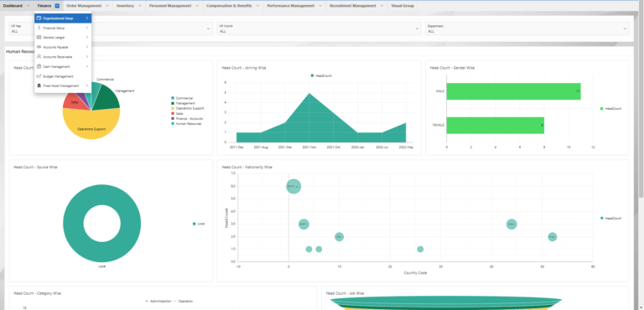Click the largest bubble in the Nationality Wise chart

(x=293, y=186)
